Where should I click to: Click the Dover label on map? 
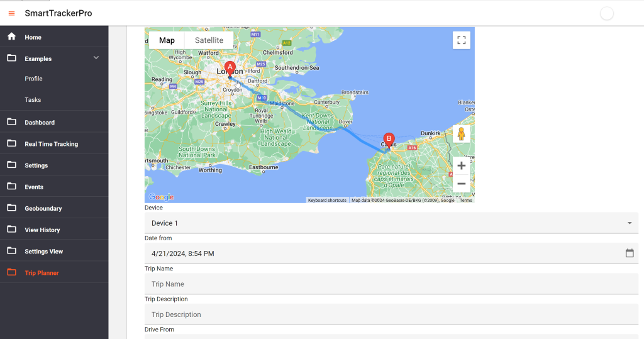345,121
